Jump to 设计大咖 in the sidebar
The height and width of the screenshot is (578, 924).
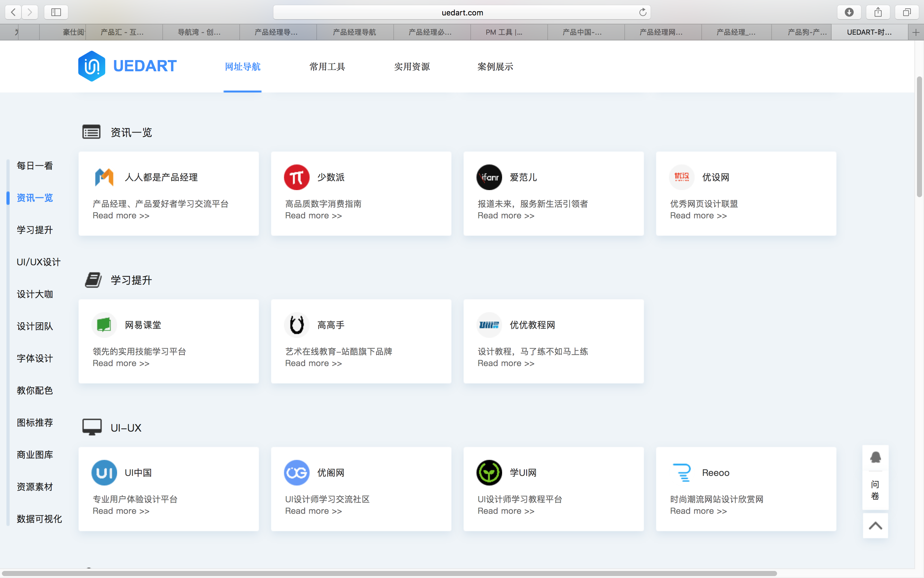click(35, 294)
